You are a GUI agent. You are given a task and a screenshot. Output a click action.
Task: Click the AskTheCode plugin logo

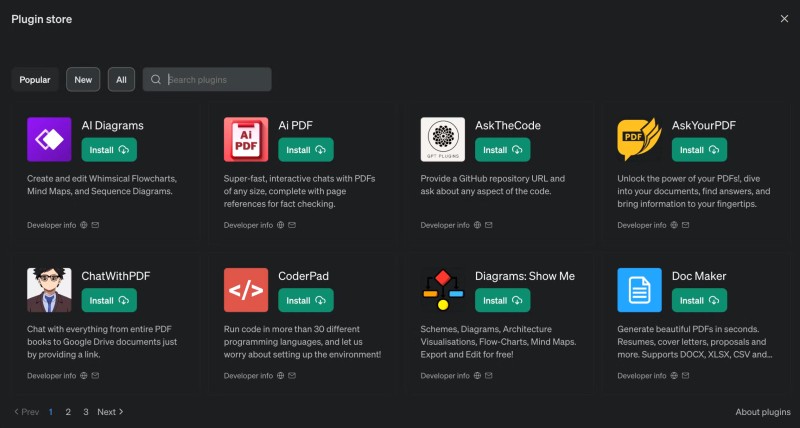(443, 139)
